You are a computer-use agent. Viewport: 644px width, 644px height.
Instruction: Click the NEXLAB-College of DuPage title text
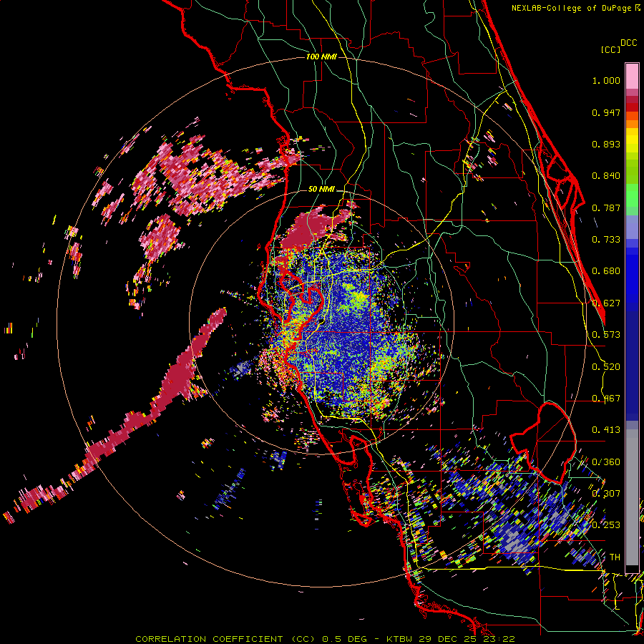click(x=571, y=8)
